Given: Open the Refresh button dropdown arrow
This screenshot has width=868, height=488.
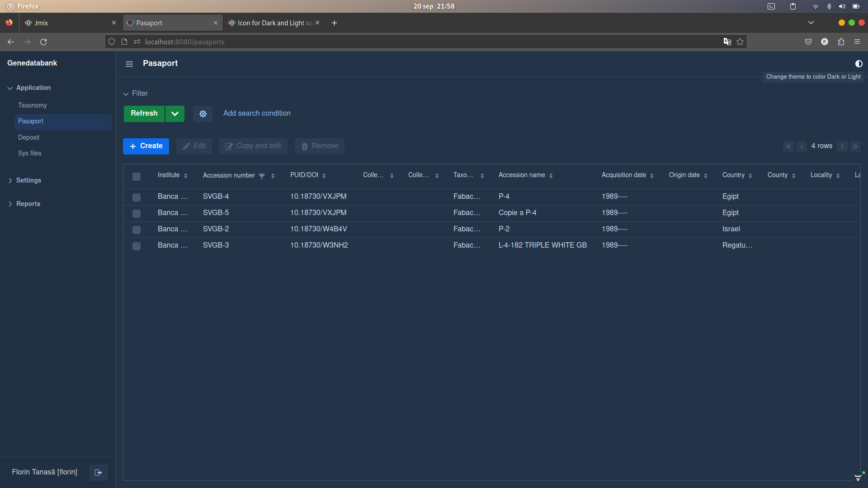Looking at the screenshot, I should pos(175,114).
